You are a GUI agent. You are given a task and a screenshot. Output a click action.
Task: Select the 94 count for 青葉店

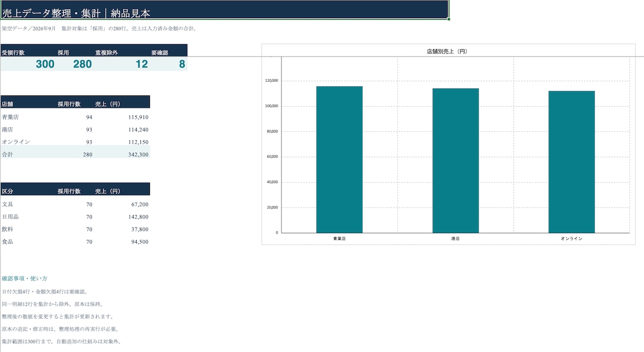tap(89, 117)
